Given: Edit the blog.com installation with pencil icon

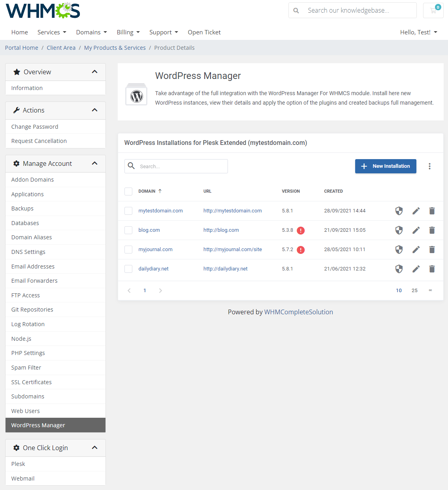Looking at the screenshot, I should 416,230.
